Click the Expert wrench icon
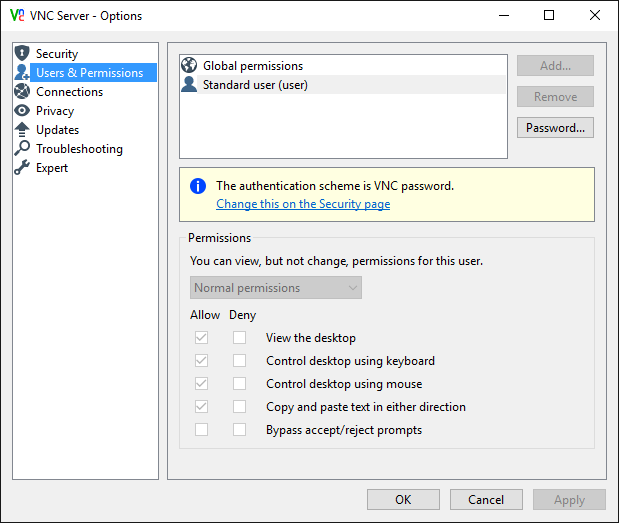The image size is (619, 523). [22, 167]
